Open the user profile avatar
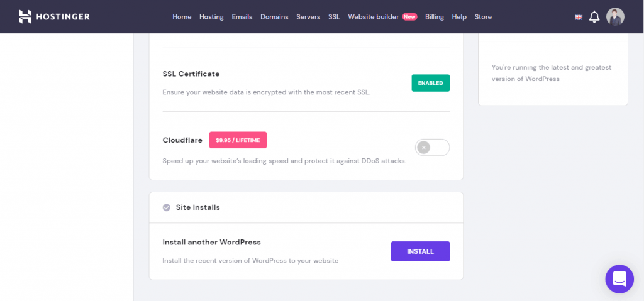 click(615, 17)
